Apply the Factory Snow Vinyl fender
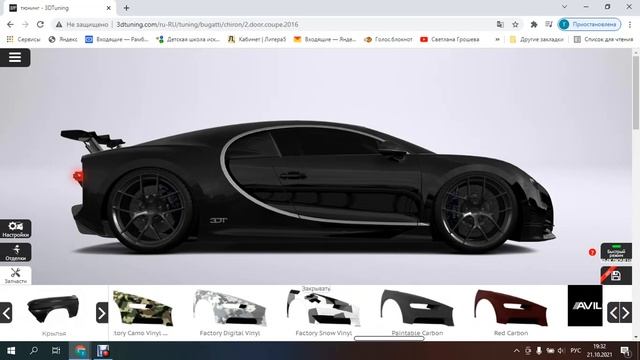640x360 pixels. pyautogui.click(x=323, y=309)
